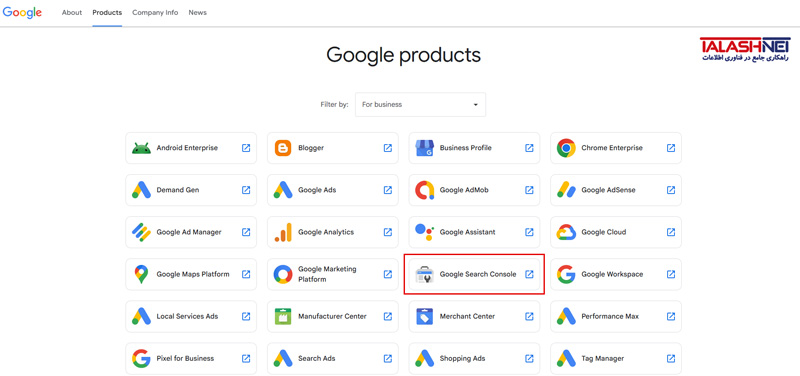
Task: Open external link for Google AdSense
Action: coord(671,190)
